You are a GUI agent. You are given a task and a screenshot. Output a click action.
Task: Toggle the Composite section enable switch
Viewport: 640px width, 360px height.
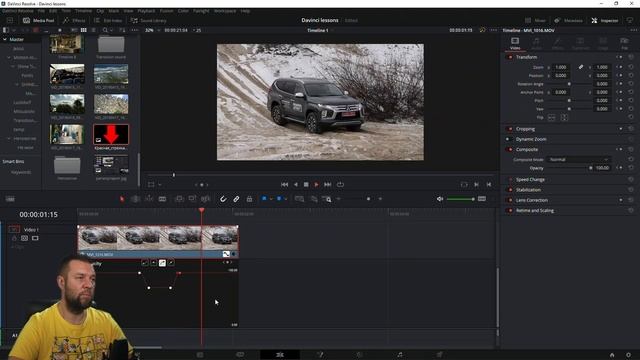tap(510, 149)
